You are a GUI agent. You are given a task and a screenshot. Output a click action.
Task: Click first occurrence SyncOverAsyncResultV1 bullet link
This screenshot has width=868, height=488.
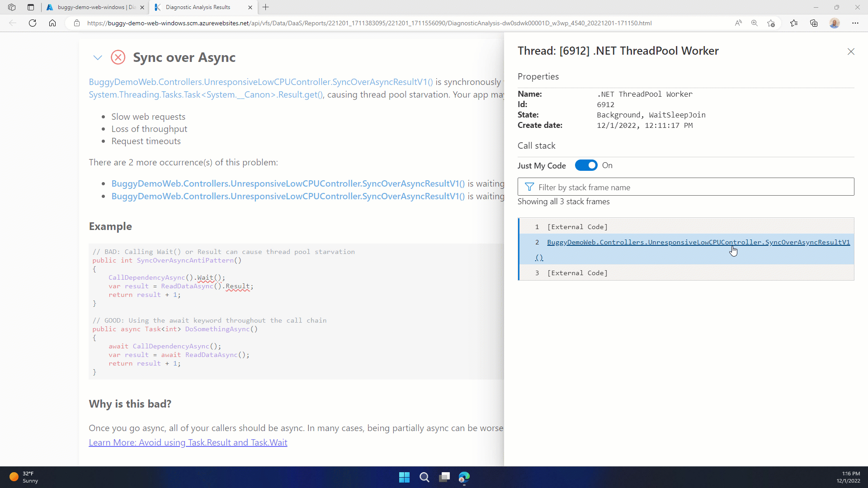288,184
